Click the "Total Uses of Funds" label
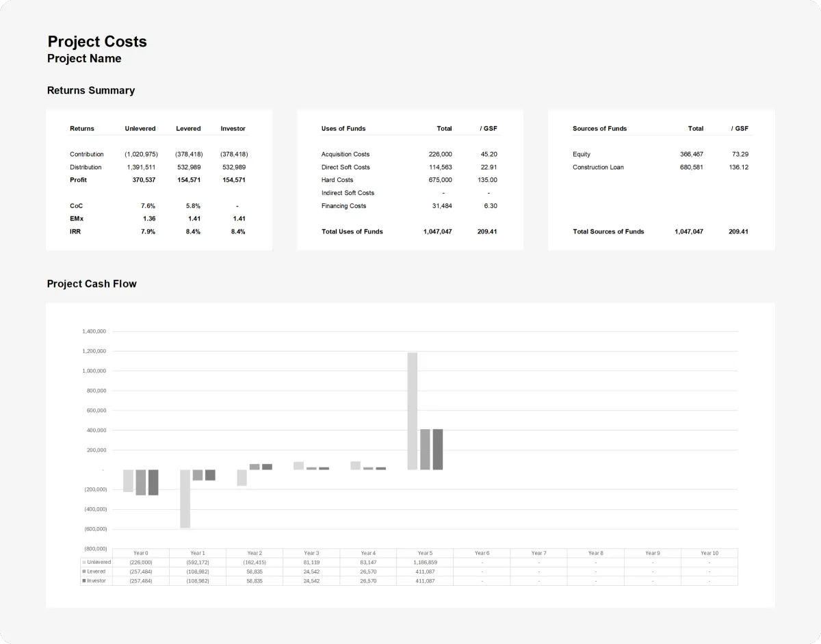This screenshot has height=644, width=821. (x=352, y=232)
